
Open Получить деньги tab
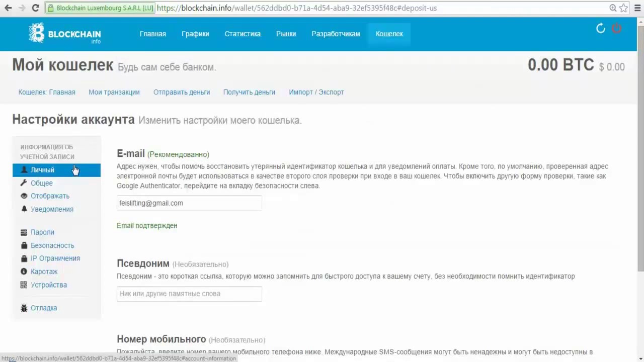[249, 92]
